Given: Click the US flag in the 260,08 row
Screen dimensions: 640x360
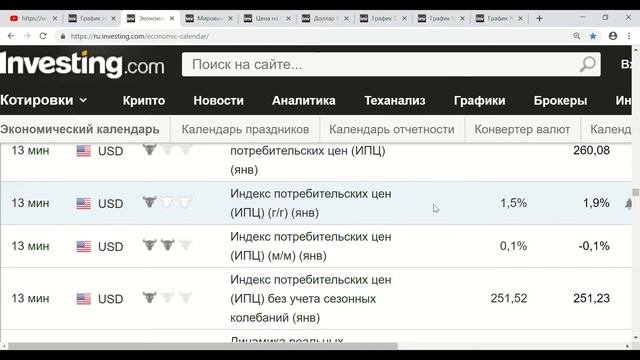Looking at the screenshot, I should (x=84, y=151).
